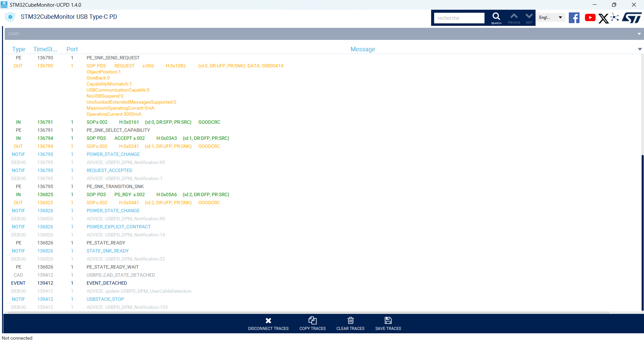Click the DISCONNECT TRACES button
Image resolution: width=644 pixels, height=341 pixels.
pyautogui.click(x=268, y=323)
